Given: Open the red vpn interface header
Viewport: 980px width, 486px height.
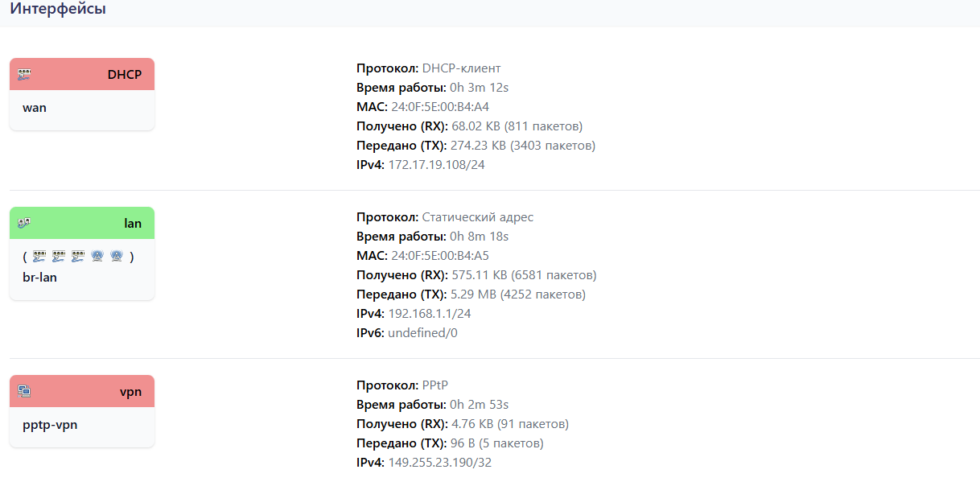Looking at the screenshot, I should tap(82, 391).
